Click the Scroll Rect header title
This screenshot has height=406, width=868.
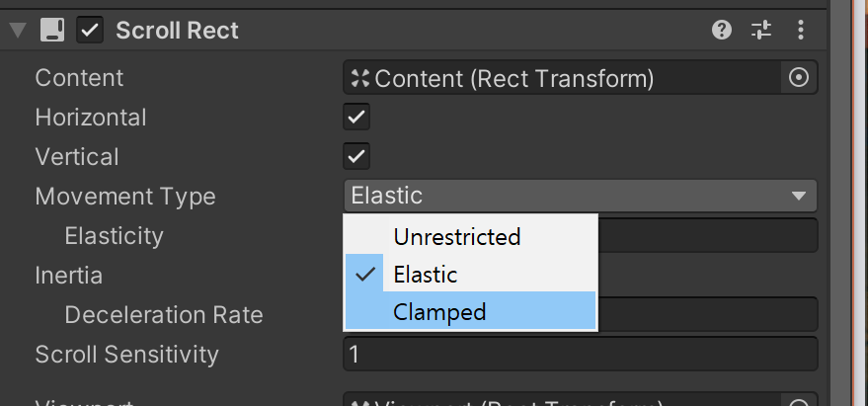[178, 31]
